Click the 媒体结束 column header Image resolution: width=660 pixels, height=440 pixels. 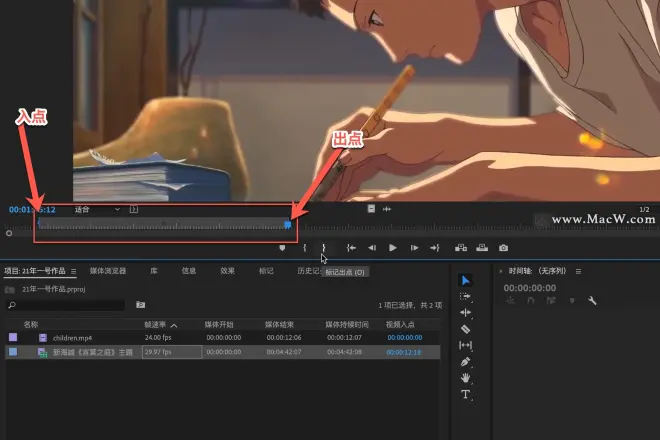279,325
